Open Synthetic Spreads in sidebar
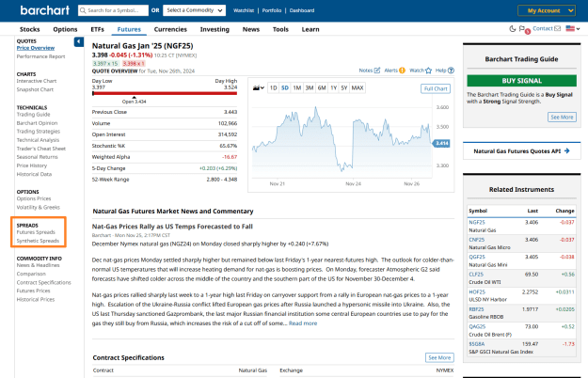 (x=38, y=241)
